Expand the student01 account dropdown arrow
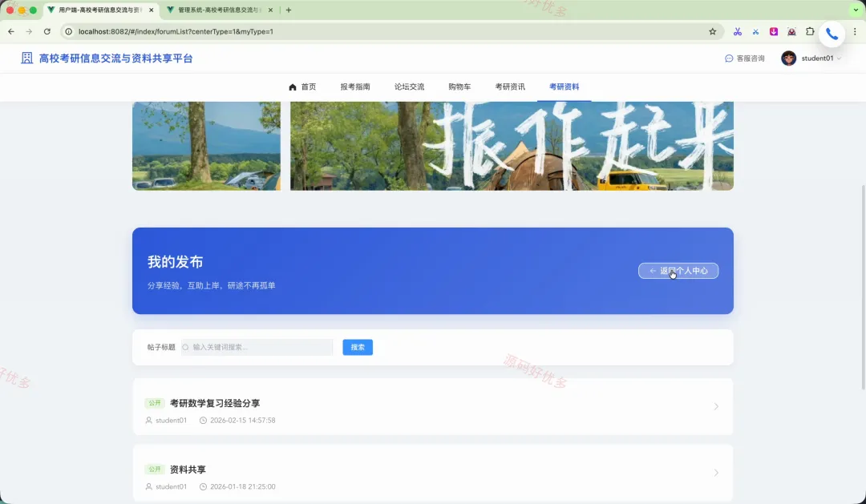The height and width of the screenshot is (504, 866). point(839,58)
